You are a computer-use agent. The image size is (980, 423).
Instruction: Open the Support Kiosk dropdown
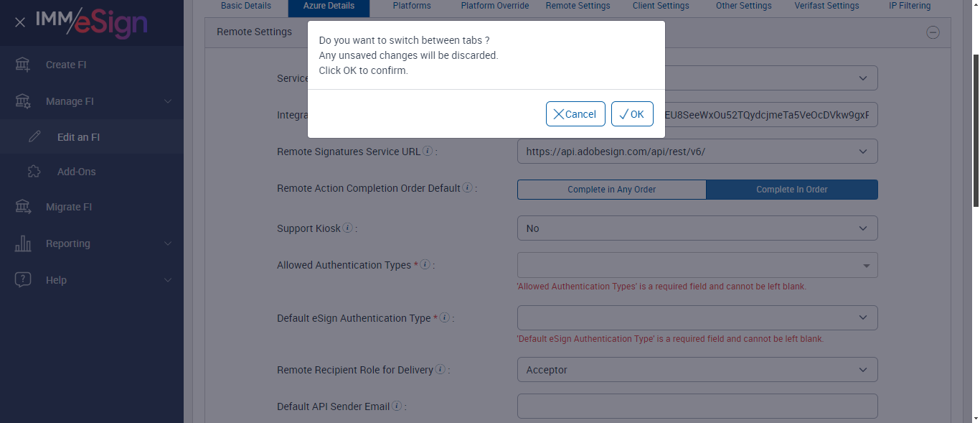click(697, 228)
